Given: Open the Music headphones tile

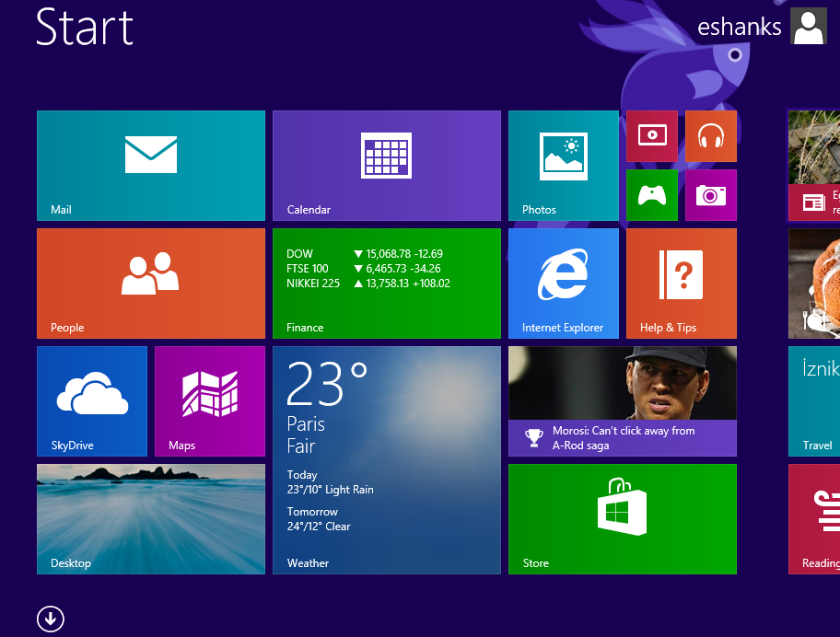Looking at the screenshot, I should point(710,136).
